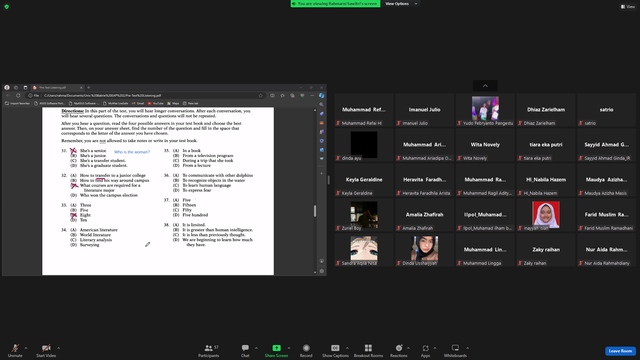Toggle meeting recording with Record
The height and width of the screenshot is (360, 640).
pos(306,350)
